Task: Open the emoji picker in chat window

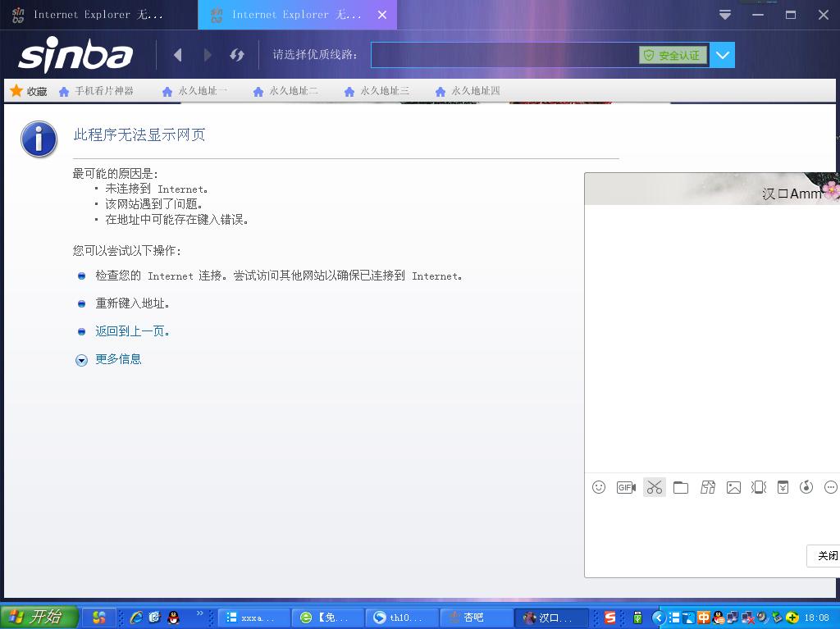Action: click(599, 487)
